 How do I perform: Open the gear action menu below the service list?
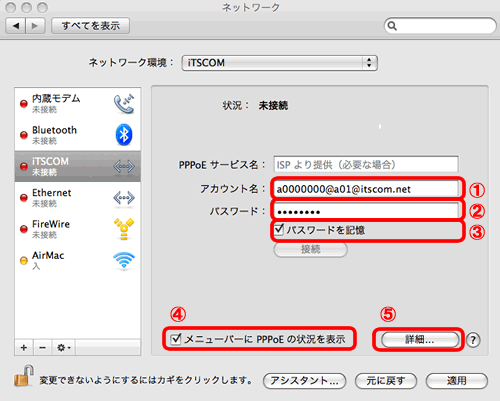(63, 348)
